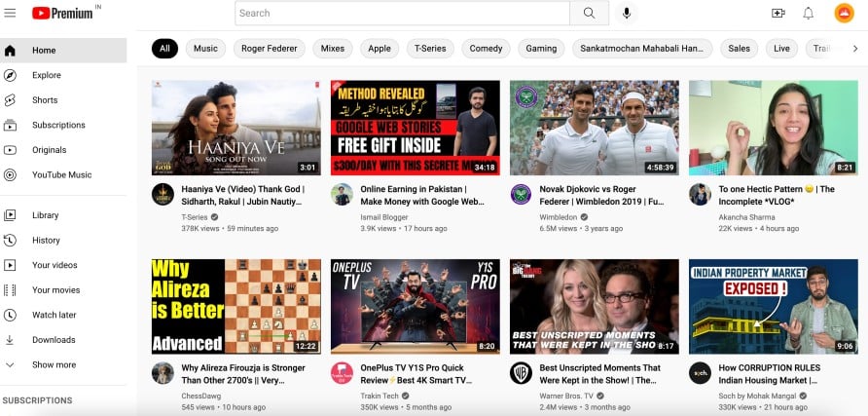Select the Comedy filter chip

click(x=486, y=49)
